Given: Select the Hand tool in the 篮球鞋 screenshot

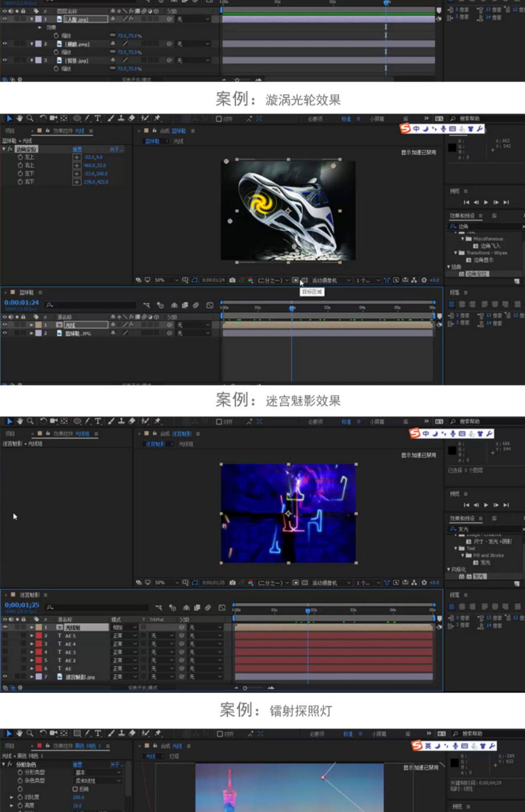Looking at the screenshot, I should tap(20, 118).
